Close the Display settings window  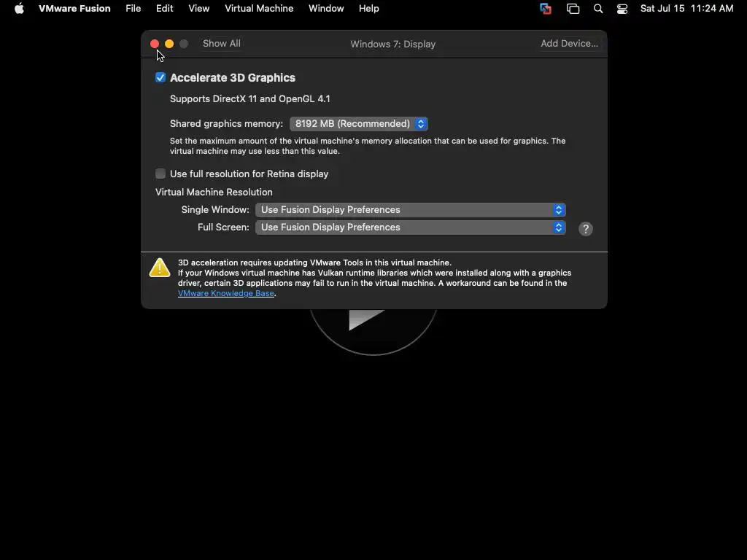point(155,44)
